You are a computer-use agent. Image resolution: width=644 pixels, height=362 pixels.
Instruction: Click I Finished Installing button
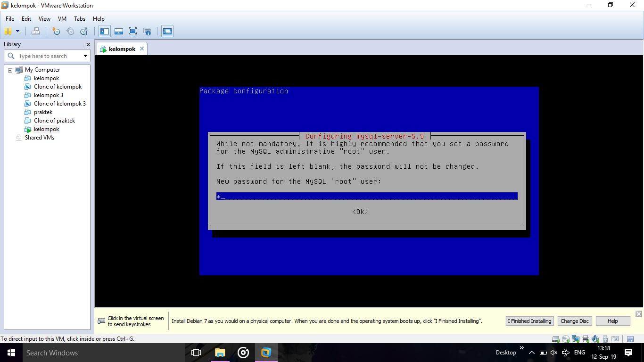pos(529,321)
